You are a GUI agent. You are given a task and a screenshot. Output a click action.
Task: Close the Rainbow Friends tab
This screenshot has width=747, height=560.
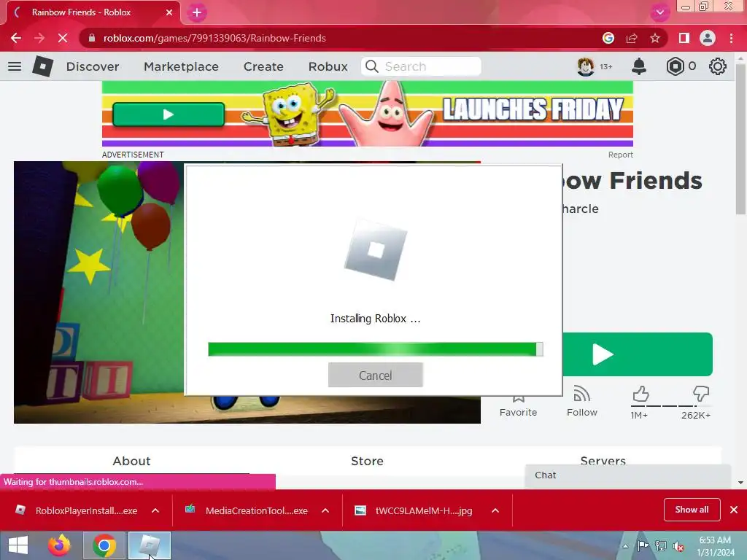[169, 12]
